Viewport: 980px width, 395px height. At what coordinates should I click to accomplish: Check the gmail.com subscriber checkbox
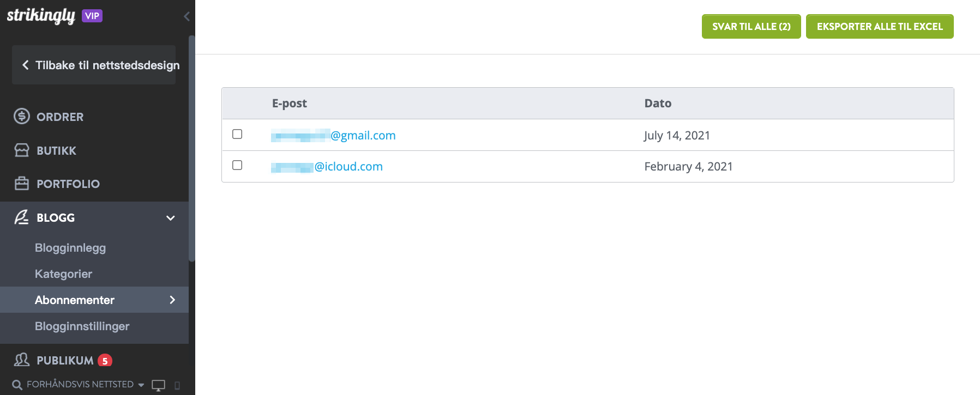tap(237, 134)
